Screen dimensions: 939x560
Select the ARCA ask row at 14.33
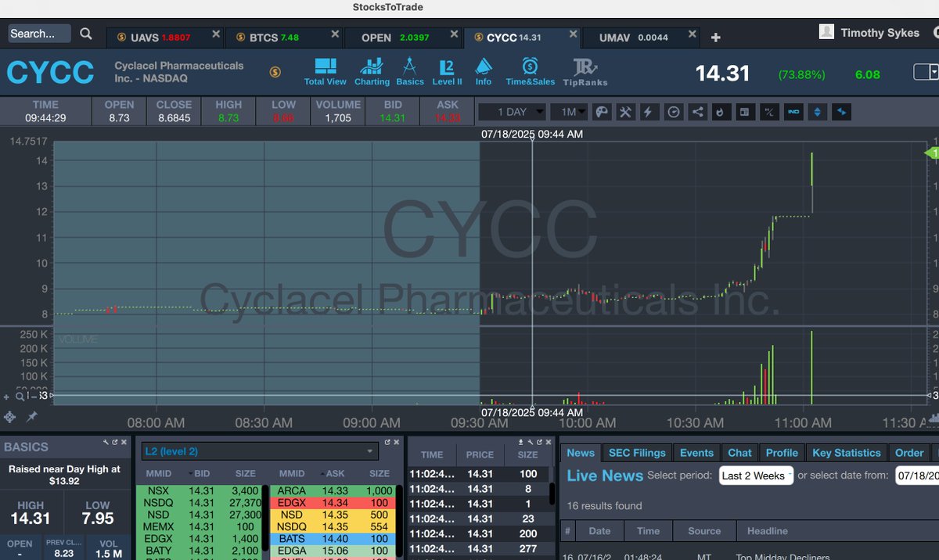[x=333, y=491]
